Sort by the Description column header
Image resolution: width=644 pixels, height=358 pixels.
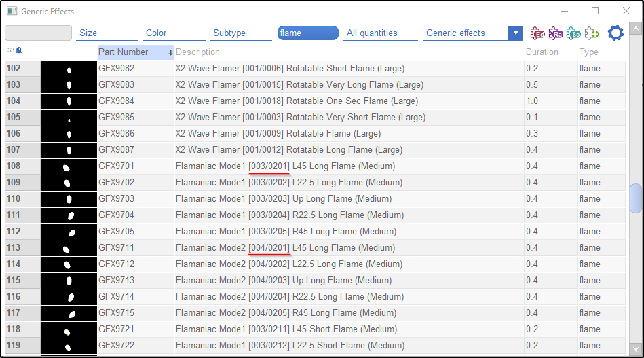pyautogui.click(x=198, y=52)
